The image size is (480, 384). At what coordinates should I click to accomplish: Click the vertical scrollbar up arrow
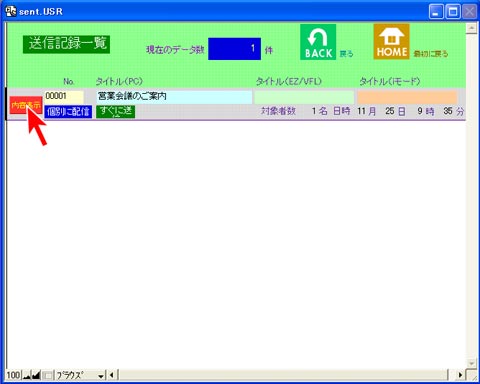[x=471, y=28]
